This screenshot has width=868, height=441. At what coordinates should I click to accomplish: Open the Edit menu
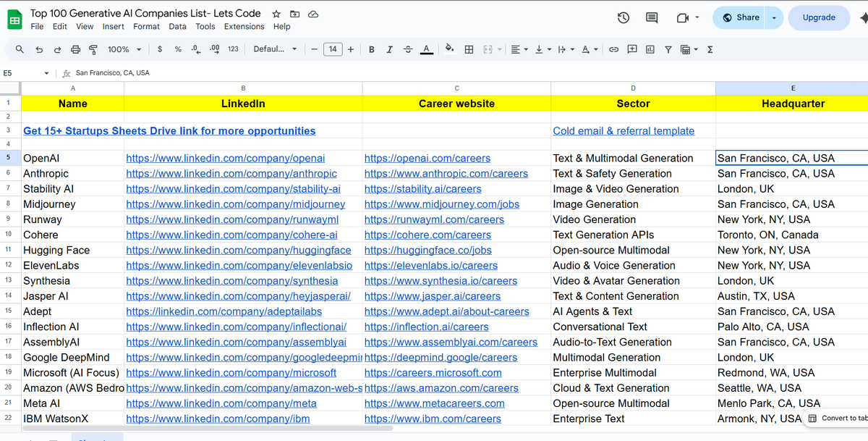point(60,26)
